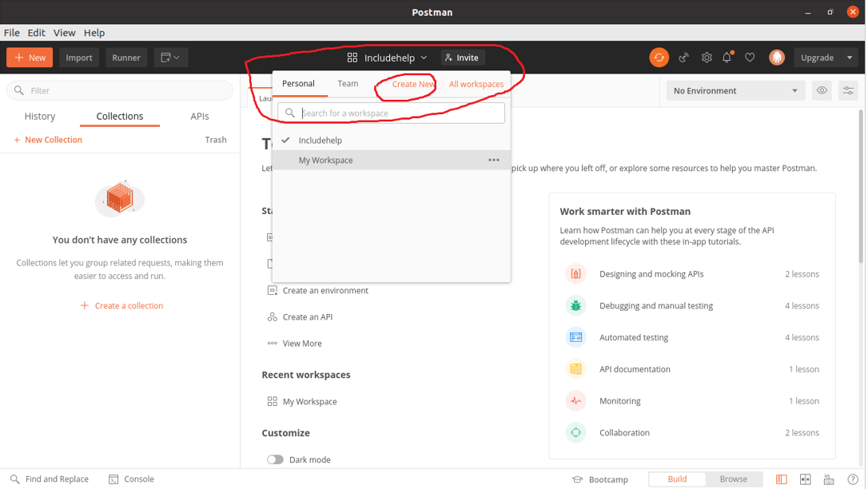Open the Upgrade dropdown arrow
This screenshot has width=868, height=489.
click(849, 58)
